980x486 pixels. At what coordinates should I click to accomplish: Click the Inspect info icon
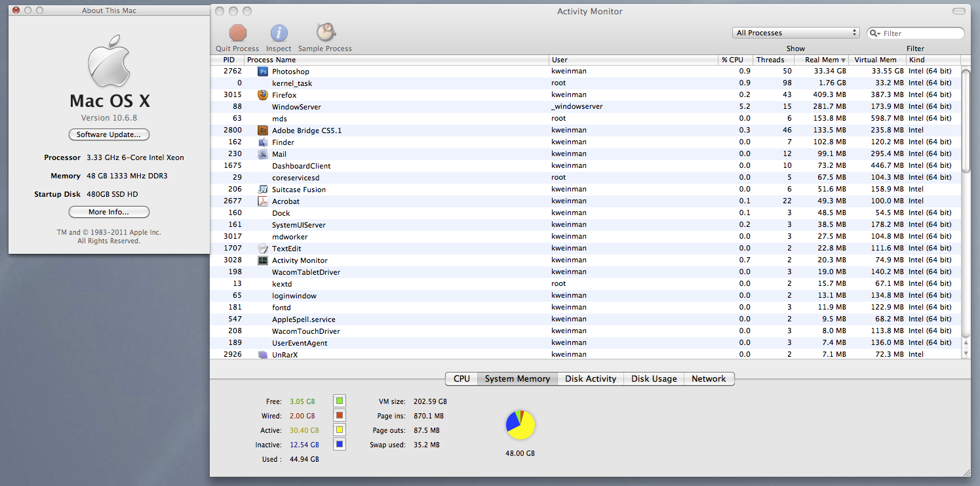(279, 33)
